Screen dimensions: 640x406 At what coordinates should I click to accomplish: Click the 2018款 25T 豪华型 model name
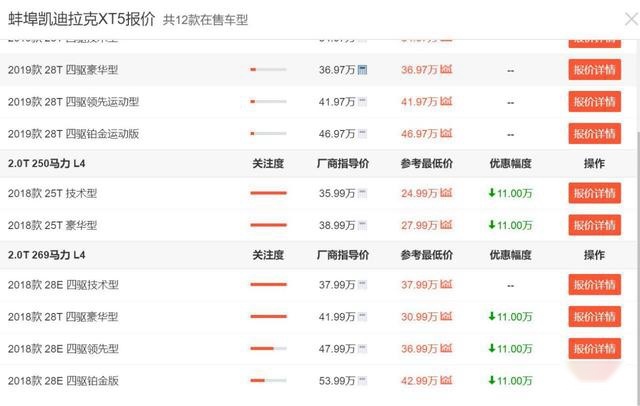click(53, 225)
